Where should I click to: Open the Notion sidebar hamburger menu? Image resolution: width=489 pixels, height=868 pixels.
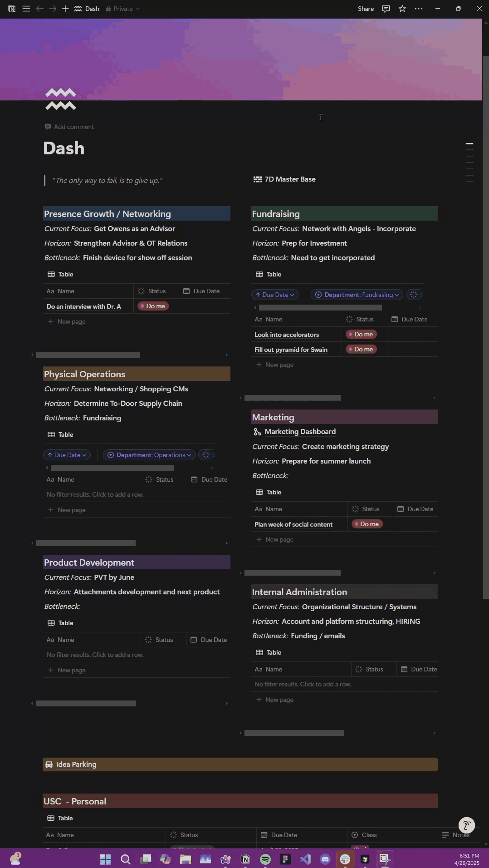coord(26,9)
